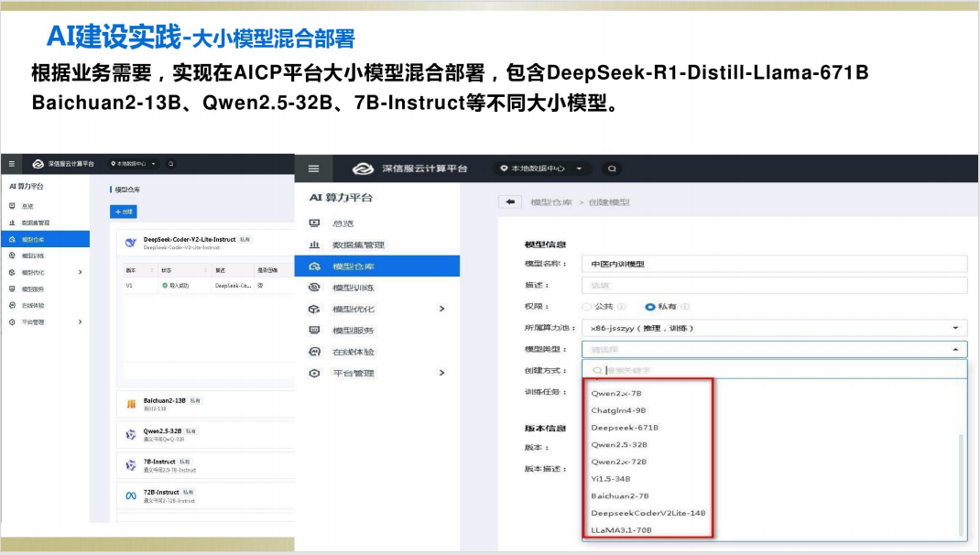This screenshot has width=980, height=555.
Task: Choose Chatglm4-9B from model type list
Action: pos(618,410)
